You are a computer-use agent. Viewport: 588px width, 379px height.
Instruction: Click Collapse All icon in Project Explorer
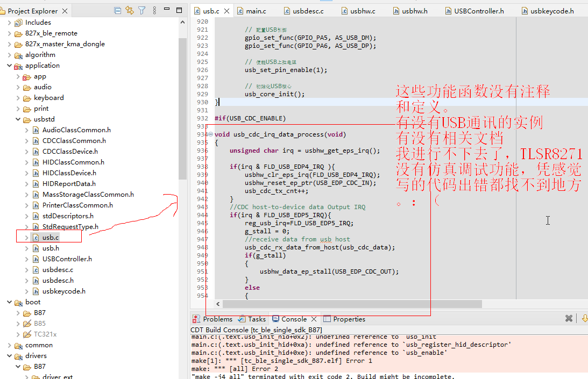(117, 11)
